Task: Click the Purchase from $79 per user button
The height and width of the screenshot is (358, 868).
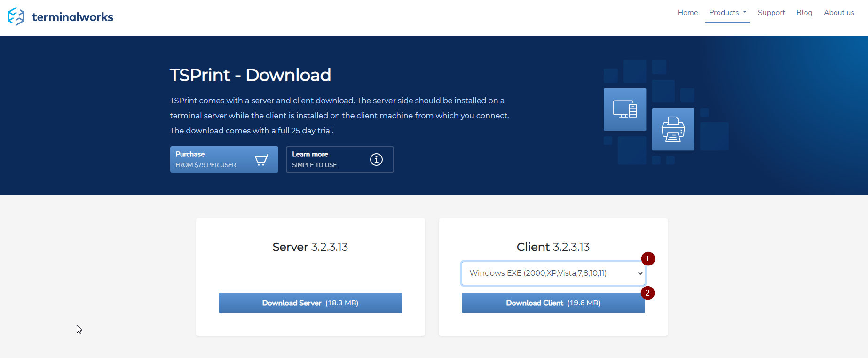Action: tap(224, 160)
